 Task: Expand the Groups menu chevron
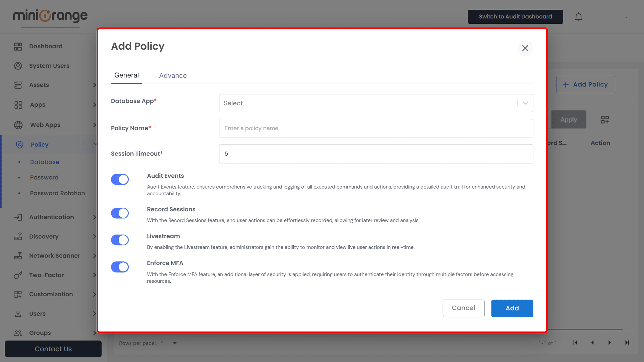point(95,333)
